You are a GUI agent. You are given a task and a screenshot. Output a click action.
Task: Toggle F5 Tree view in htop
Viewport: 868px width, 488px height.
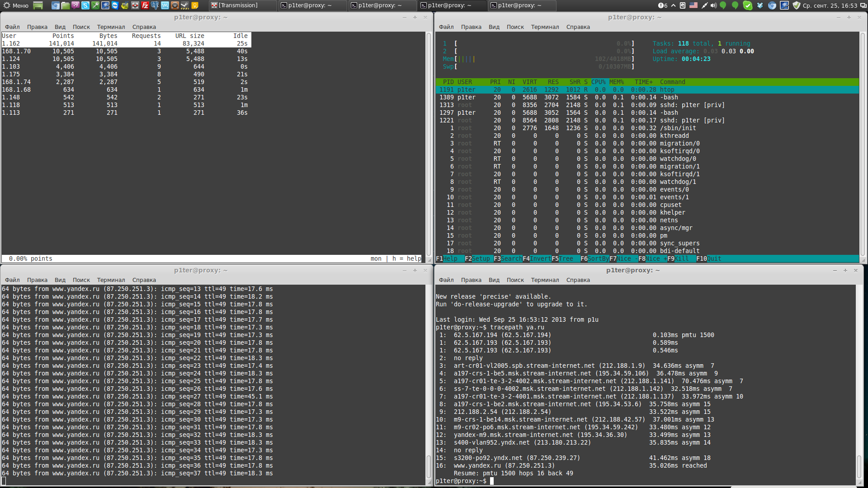tap(566, 258)
